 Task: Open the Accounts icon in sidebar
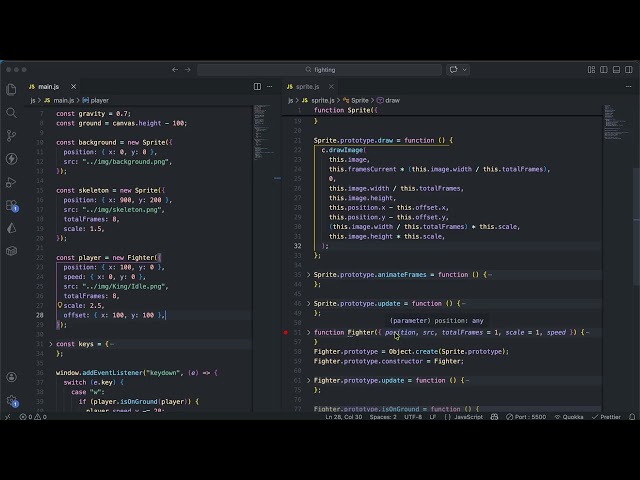pyautogui.click(x=11, y=377)
